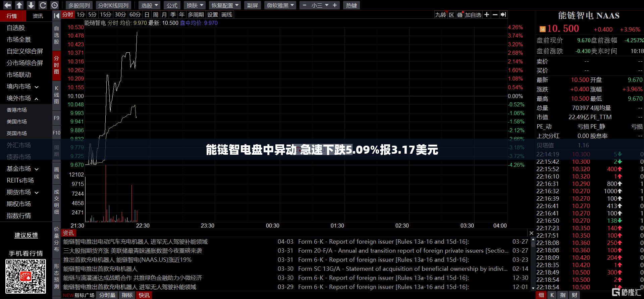This screenshot has height=299, width=644.
Task: Jump to chart start with skip-back icon
Action: (x=57, y=15)
